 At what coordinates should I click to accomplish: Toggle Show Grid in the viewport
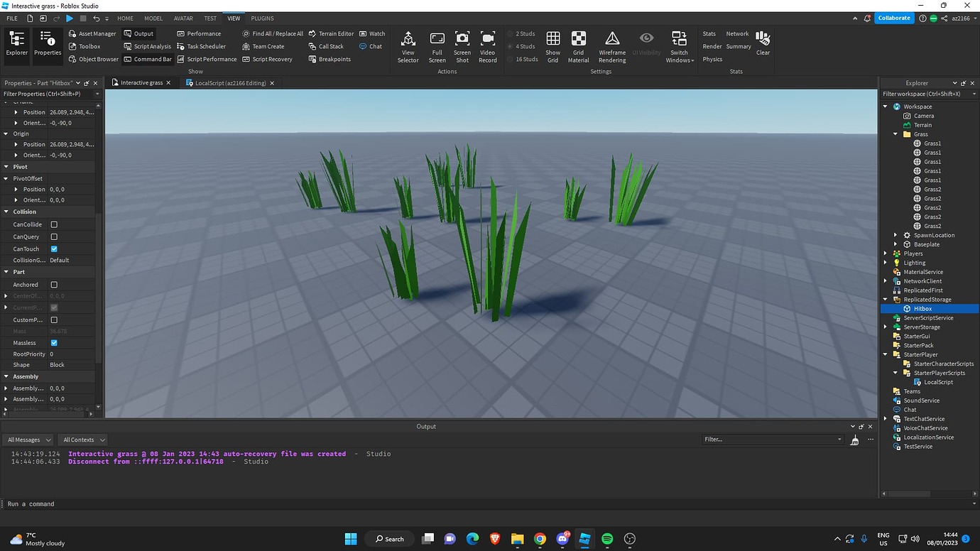coord(552,45)
